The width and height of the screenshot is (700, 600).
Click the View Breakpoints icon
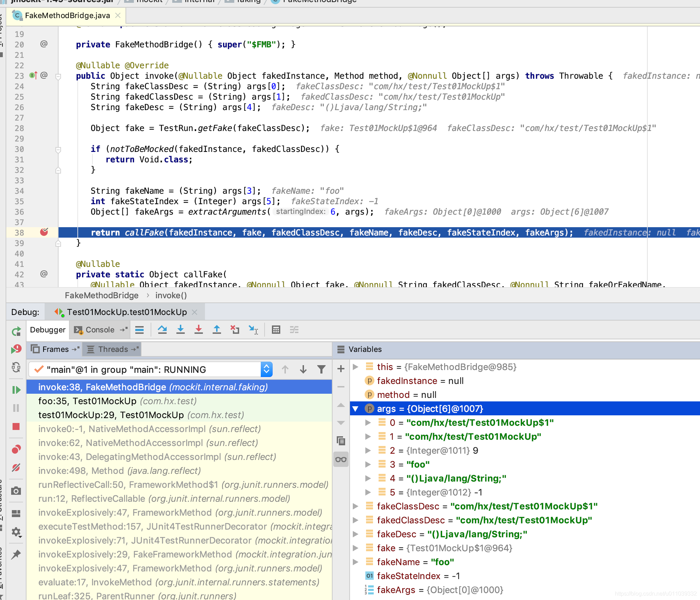(x=16, y=449)
